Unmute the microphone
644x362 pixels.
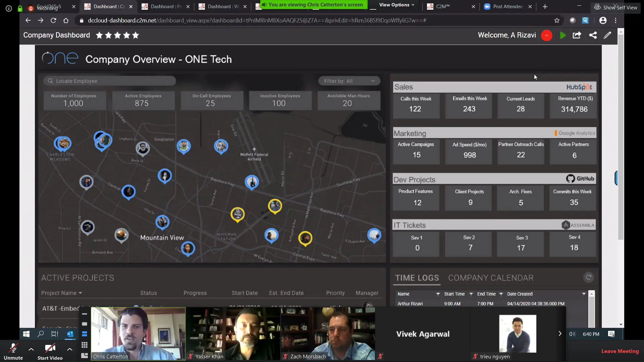click(13, 351)
